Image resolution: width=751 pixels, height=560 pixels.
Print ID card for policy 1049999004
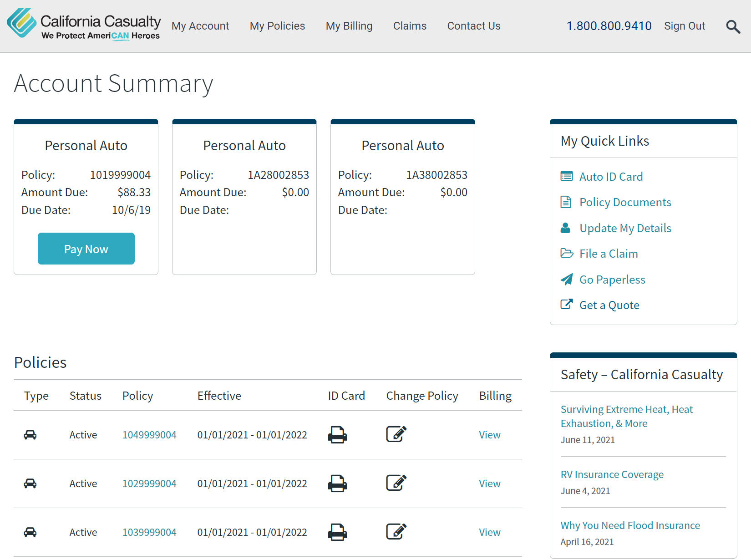pyautogui.click(x=337, y=435)
